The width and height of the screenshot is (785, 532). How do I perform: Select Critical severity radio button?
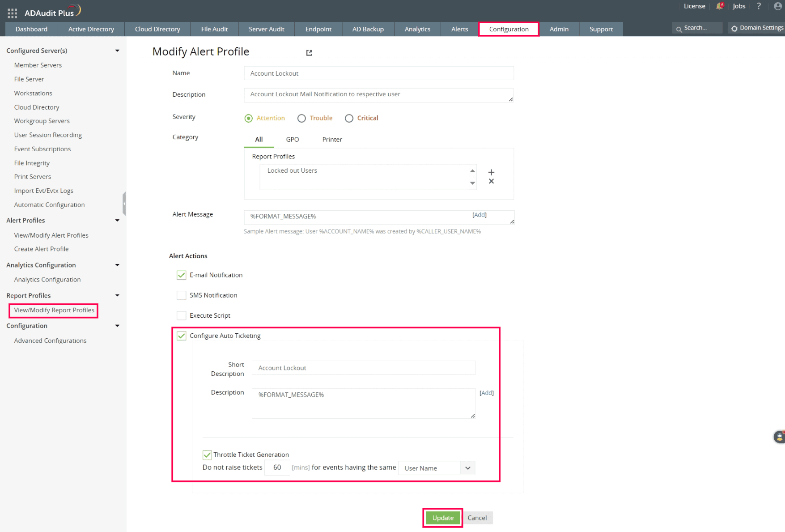point(349,118)
